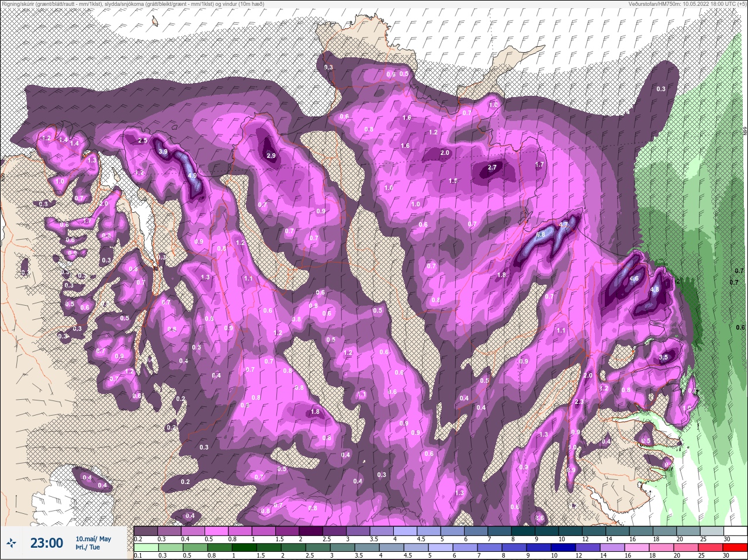Pick the white 30 swatch in the top legend row

click(x=735, y=531)
